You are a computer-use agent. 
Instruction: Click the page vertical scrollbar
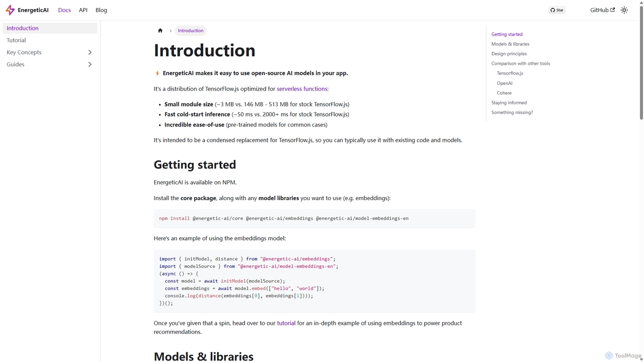pos(641,70)
